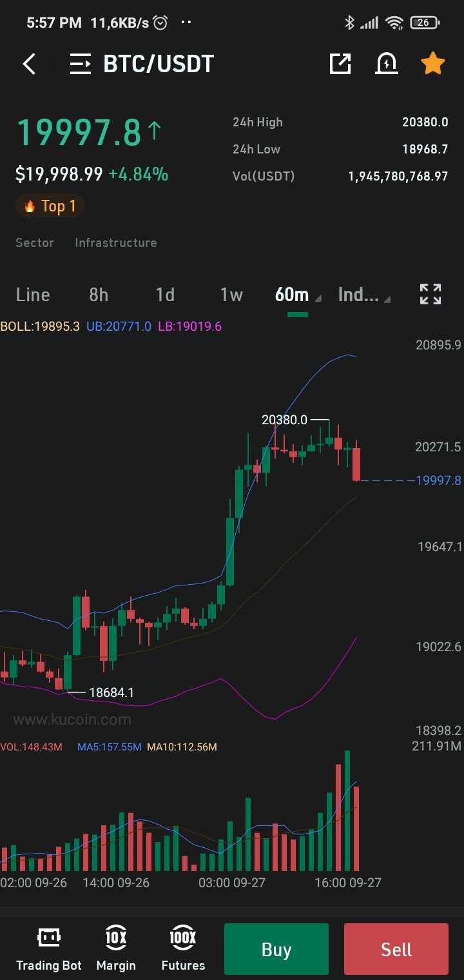Tap the red Sell button
Screen dimensions: 464x980
[x=396, y=949]
